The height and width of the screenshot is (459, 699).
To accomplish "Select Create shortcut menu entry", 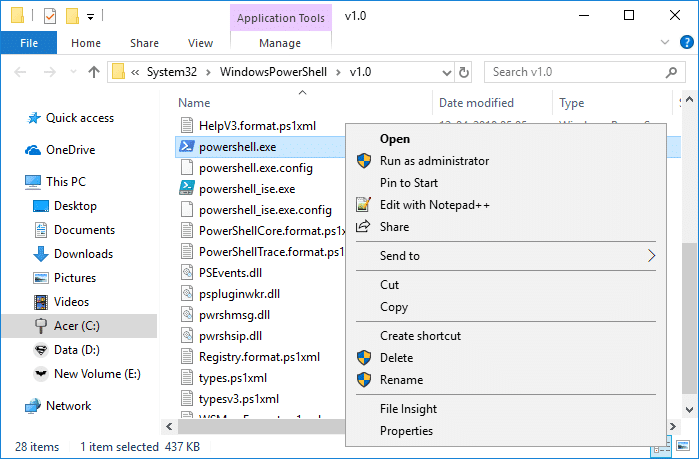I will pos(506,336).
